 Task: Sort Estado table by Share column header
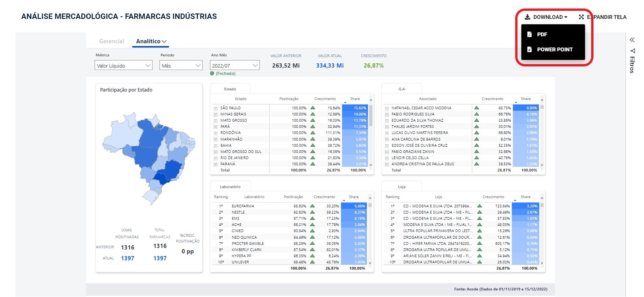click(x=355, y=99)
